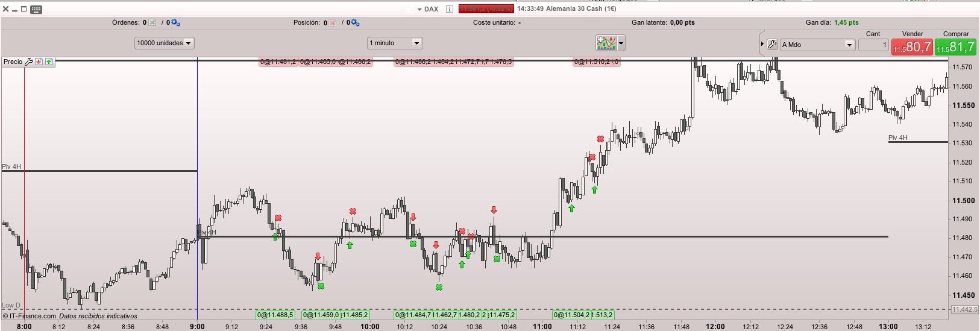The image size is (980, 331).
Task: Click the Coste unitario label
Action: [494, 22]
